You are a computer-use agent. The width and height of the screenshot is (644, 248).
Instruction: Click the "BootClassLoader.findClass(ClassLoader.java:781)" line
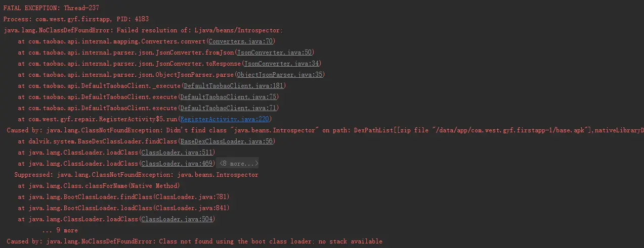point(124,197)
